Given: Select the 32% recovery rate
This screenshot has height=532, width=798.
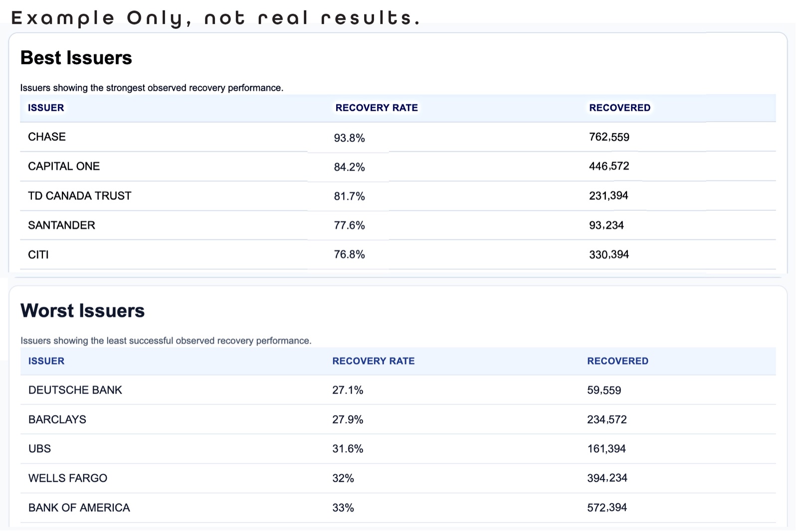Looking at the screenshot, I should (343, 478).
